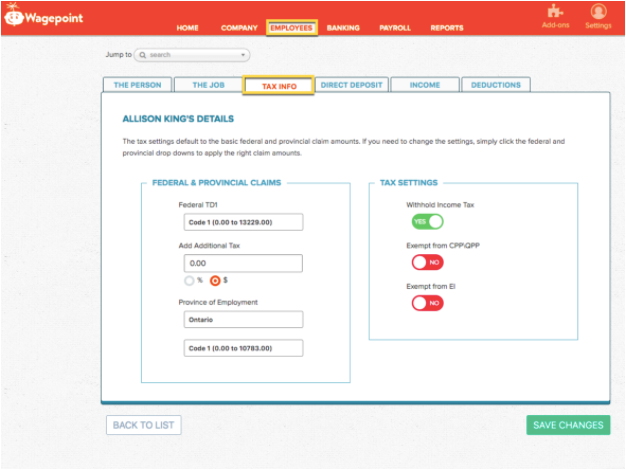Open the EMPLOYEES menu

pos(291,28)
